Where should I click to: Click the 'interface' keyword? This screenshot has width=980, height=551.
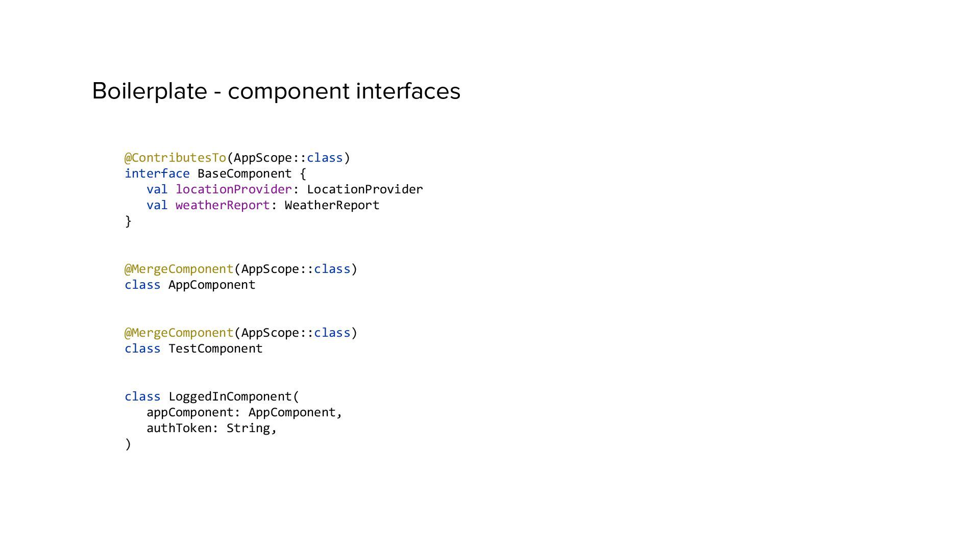click(x=157, y=173)
